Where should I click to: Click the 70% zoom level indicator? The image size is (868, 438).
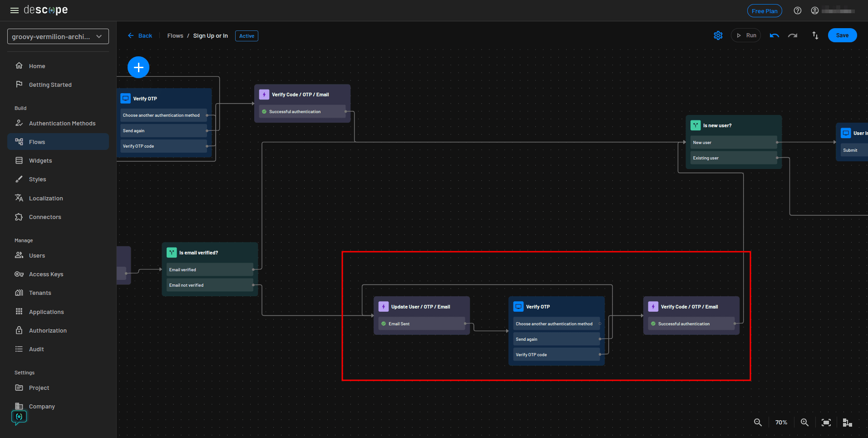[x=781, y=422]
